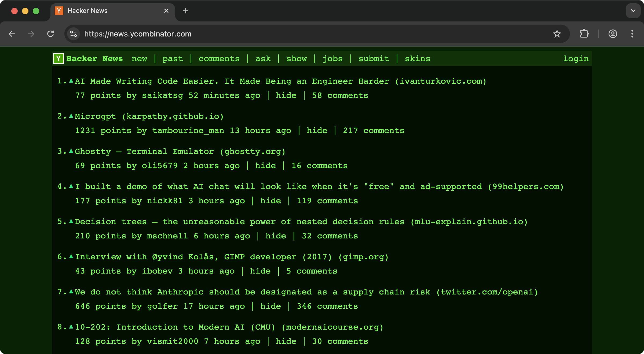Open the three-dot browser menu
Viewport: 644px width, 354px height.
(x=632, y=34)
